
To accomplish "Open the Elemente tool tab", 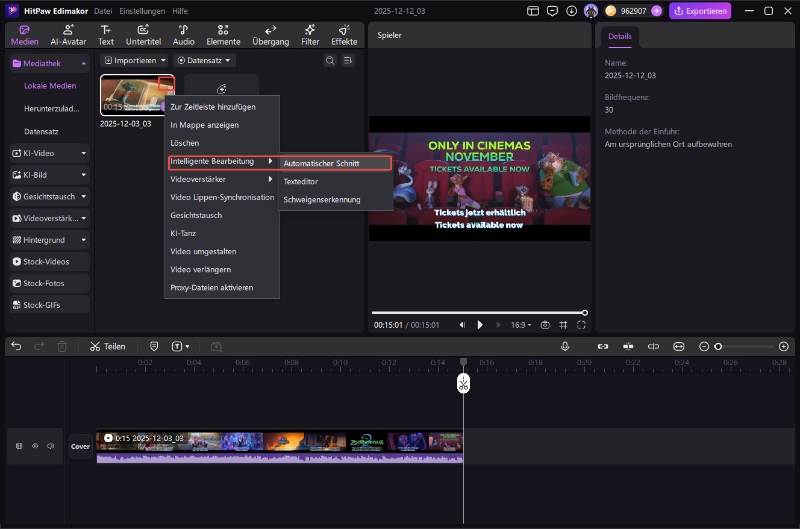I will (x=223, y=35).
